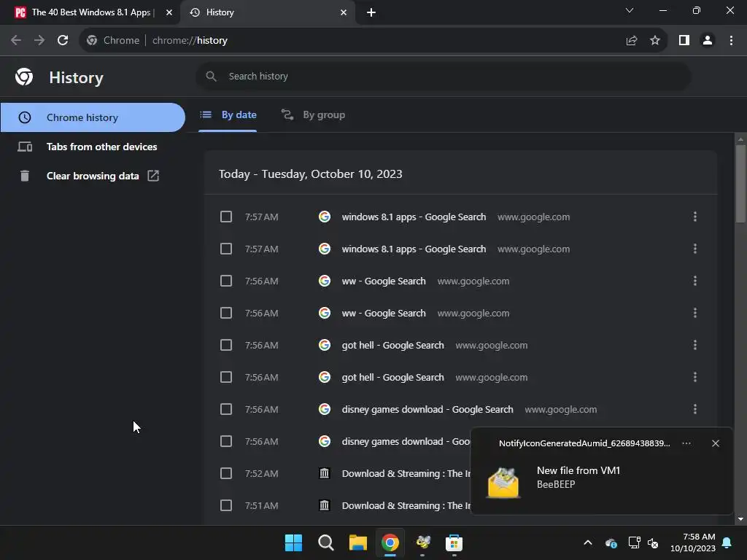Click the scrollbar down arrow
This screenshot has width=747, height=560.
740,519
